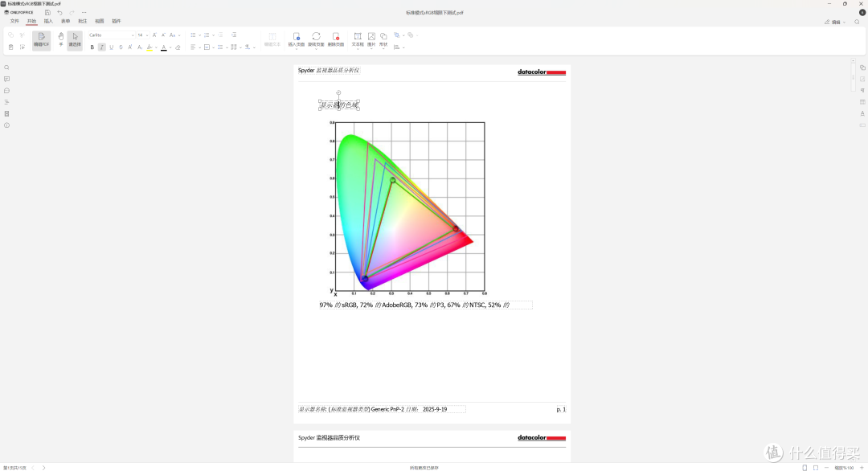The width and height of the screenshot is (868, 471).
Task: Toggle subscript formatting
Action: [140, 47]
